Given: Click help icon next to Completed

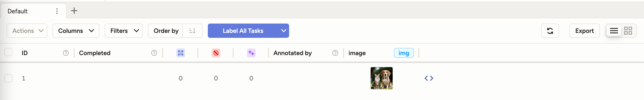Looking at the screenshot, I should coord(154,53).
